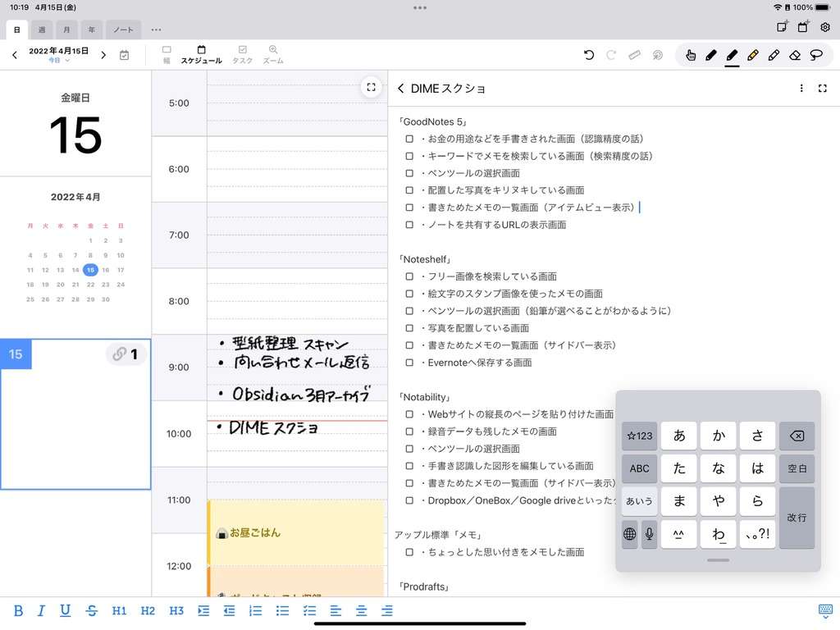Viewport: 840px width, 630px height.
Task: Open the note's three-dot options menu
Action: coord(801,89)
